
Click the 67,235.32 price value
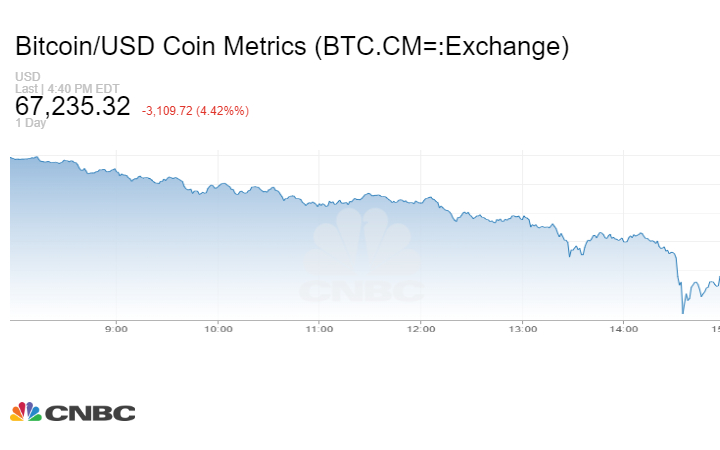pyautogui.click(x=73, y=106)
